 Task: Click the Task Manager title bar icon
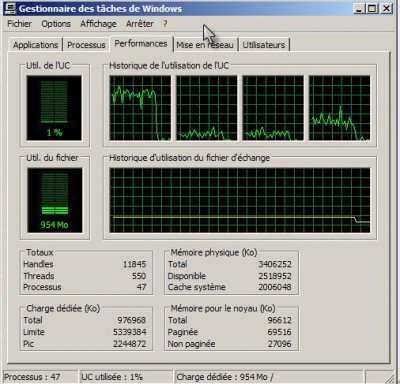tap(10, 8)
